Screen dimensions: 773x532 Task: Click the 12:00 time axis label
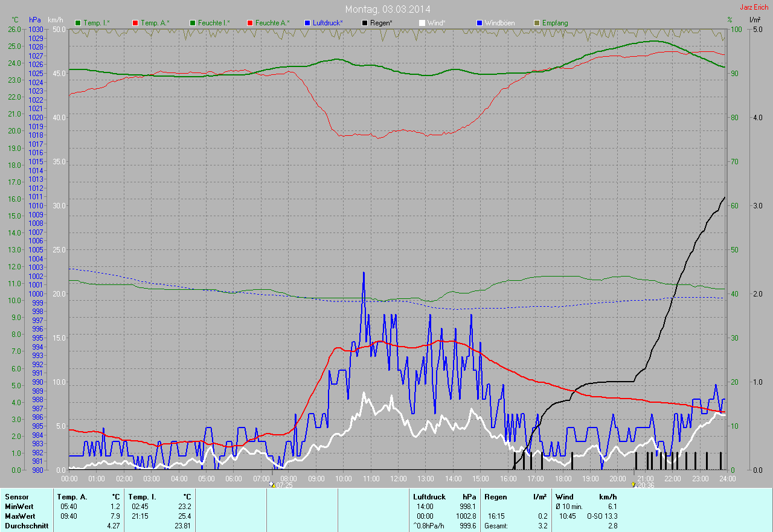(398, 478)
